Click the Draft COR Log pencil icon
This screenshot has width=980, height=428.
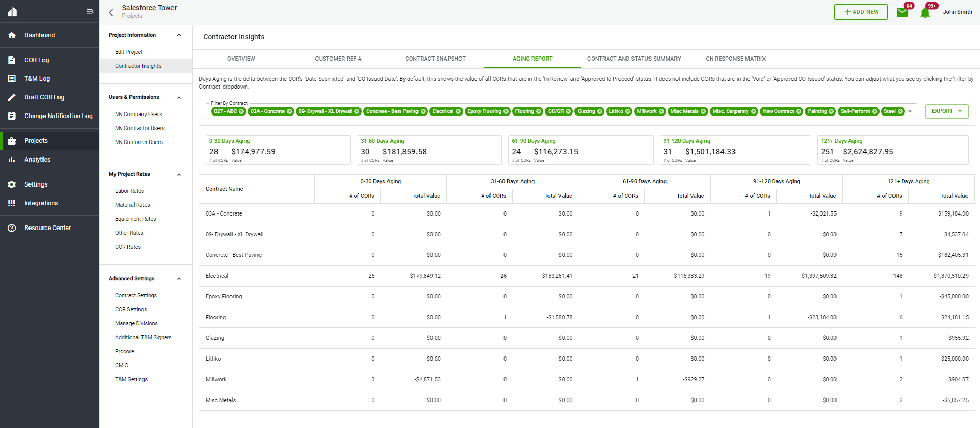point(12,97)
